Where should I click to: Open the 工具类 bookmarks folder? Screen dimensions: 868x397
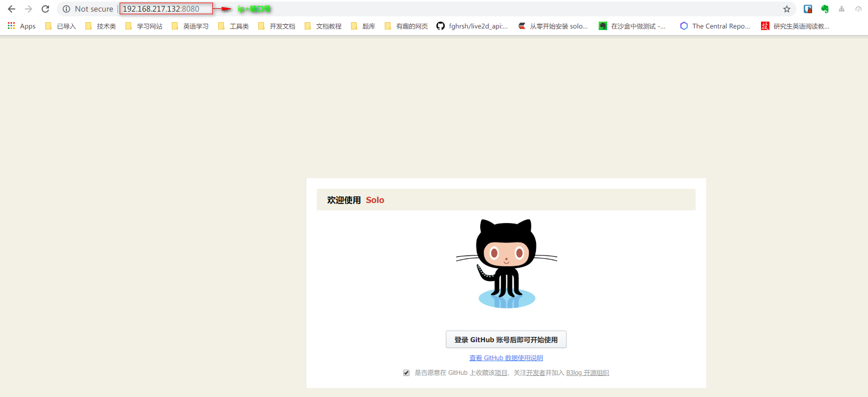(233, 26)
